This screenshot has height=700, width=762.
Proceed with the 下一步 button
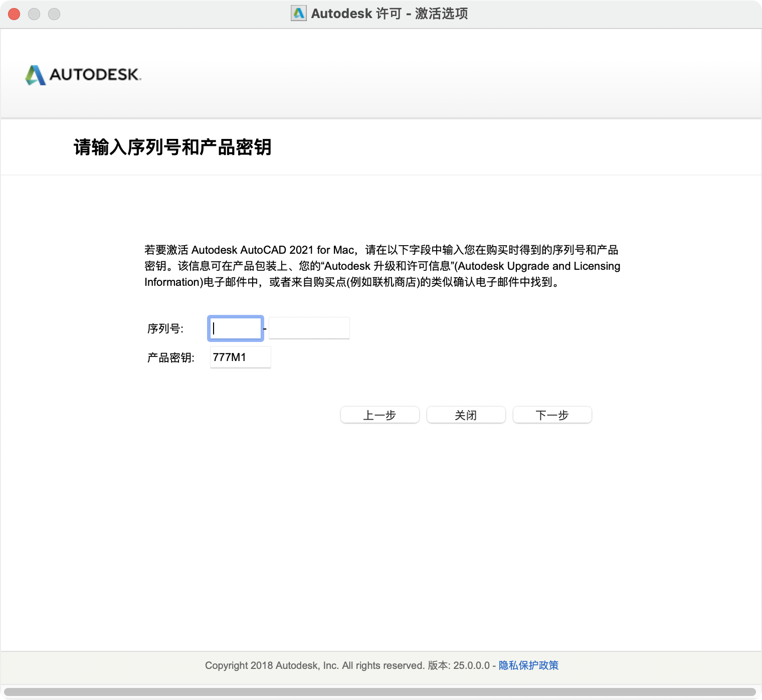tap(552, 415)
